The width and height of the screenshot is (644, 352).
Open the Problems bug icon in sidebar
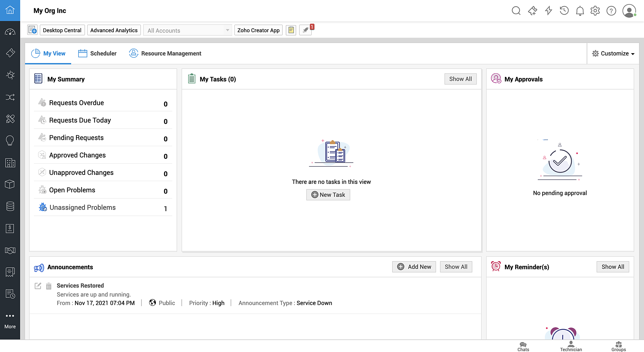point(10,75)
